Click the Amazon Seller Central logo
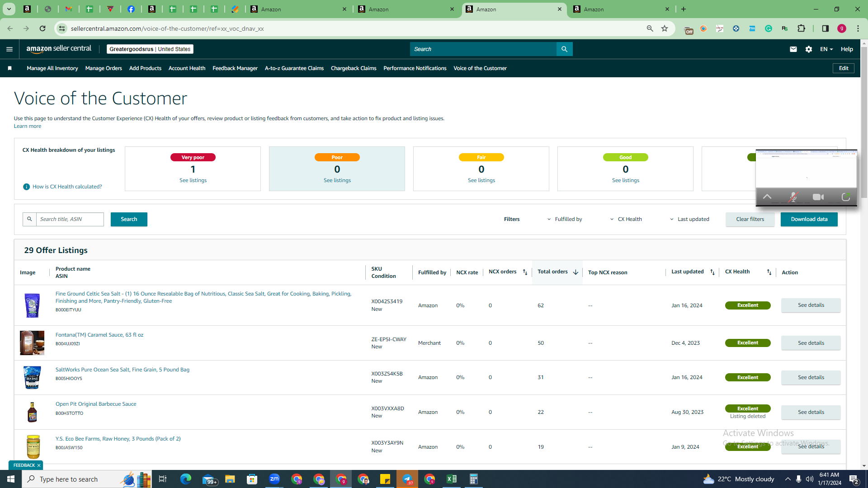Viewport: 868px width, 488px height. click(x=59, y=49)
